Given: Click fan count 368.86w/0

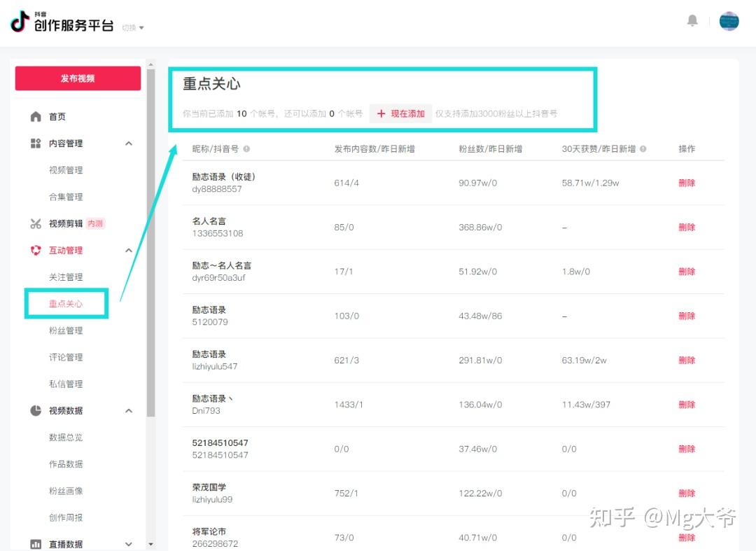Looking at the screenshot, I should 480,228.
